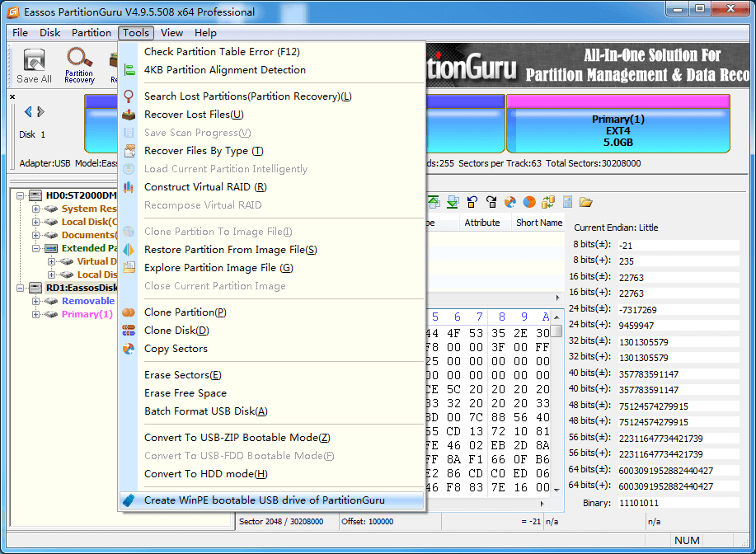
Task: Collapse the RD1:EassosDisk tree node
Action: click(21, 288)
